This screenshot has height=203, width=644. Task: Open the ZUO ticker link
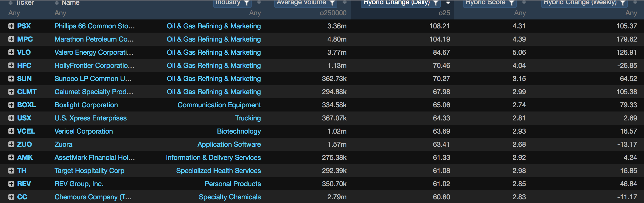point(24,144)
